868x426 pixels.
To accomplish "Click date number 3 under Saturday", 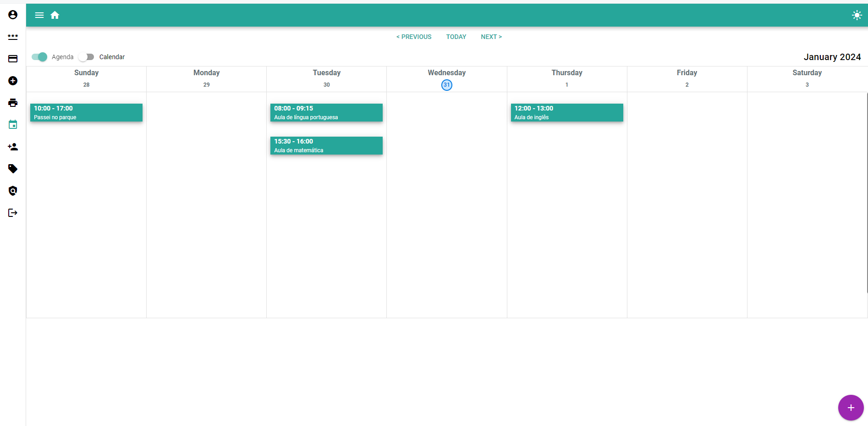I will [807, 85].
